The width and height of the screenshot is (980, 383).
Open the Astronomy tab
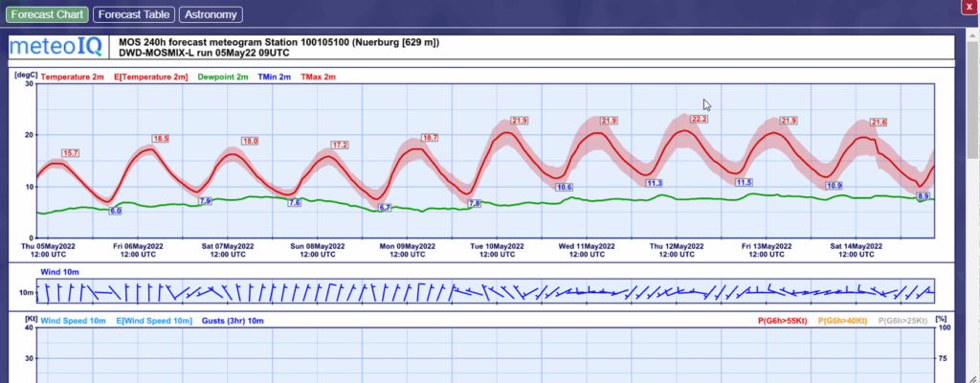(x=211, y=15)
